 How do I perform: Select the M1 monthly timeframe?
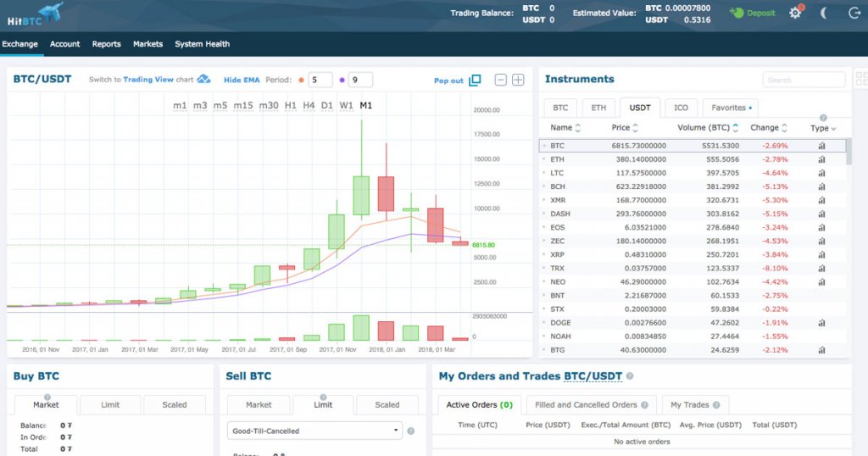click(366, 105)
